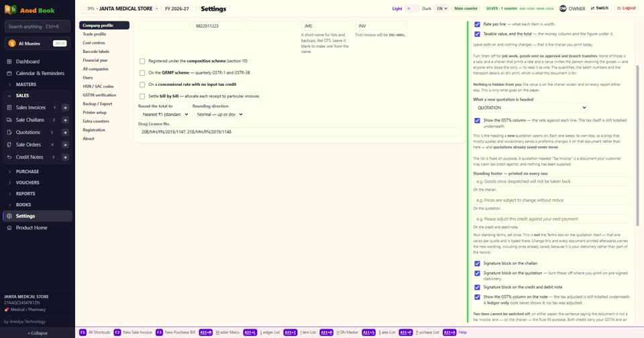The image size is (644, 338).
Task: Check Registered under composition scheme
Action: tap(142, 61)
